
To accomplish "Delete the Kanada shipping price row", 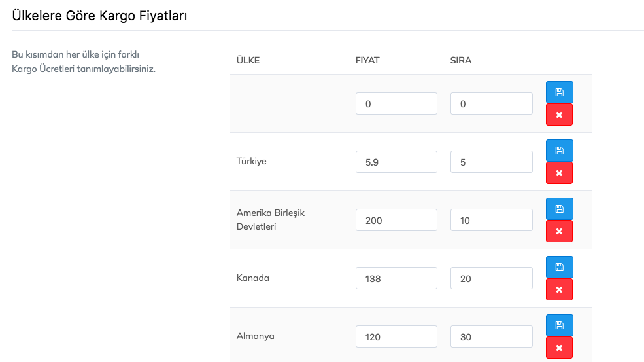I will point(559,289).
